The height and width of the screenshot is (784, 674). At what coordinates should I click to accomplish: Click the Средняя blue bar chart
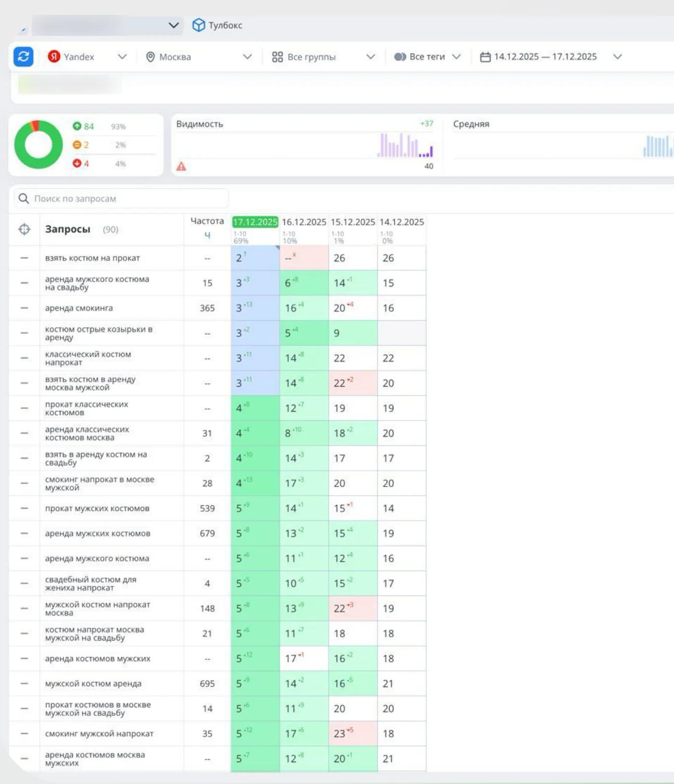point(658,146)
